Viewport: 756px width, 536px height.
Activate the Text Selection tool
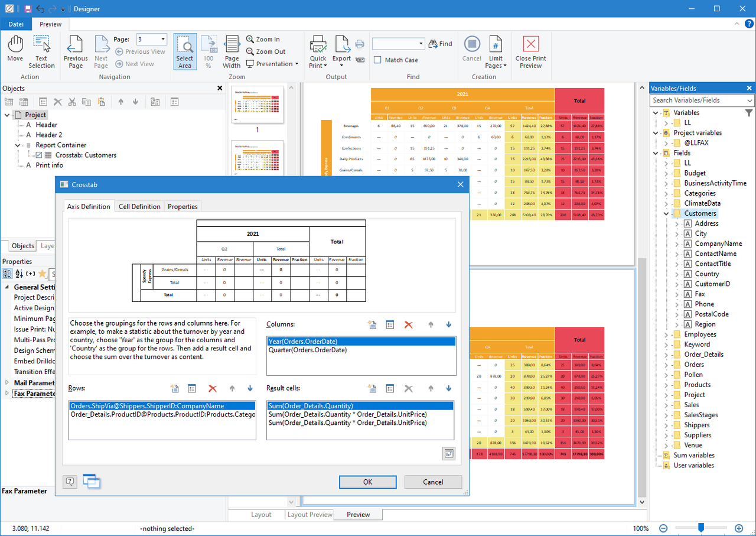pos(41,52)
